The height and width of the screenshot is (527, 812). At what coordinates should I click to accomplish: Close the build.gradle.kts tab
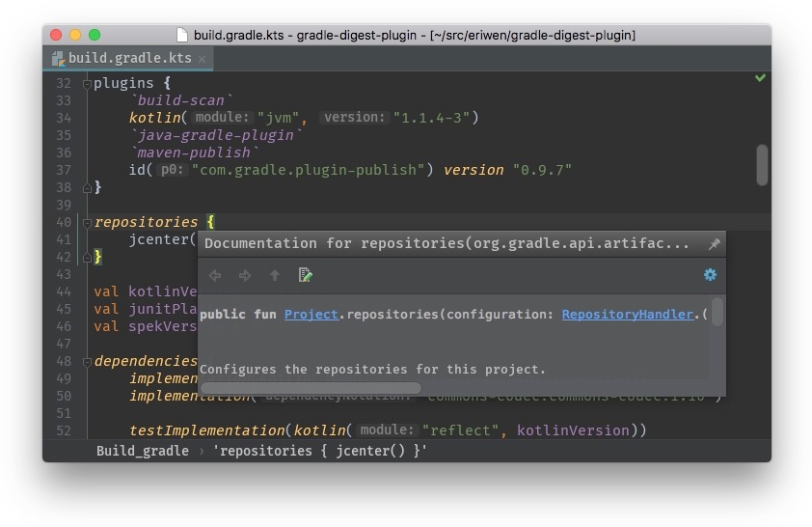202,60
